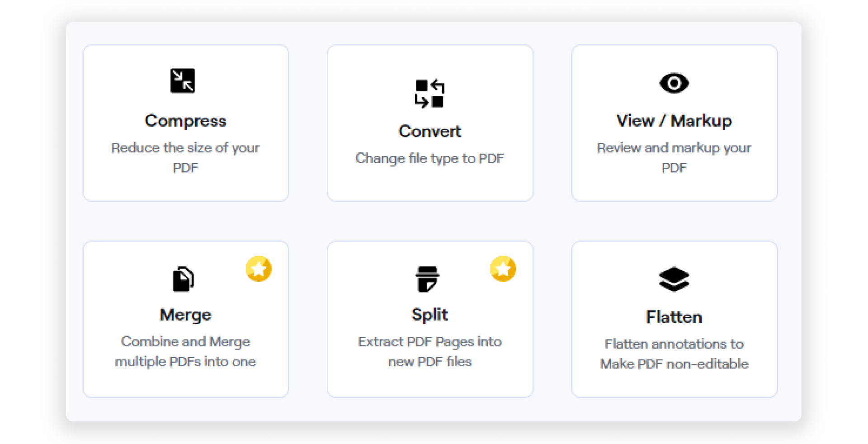The height and width of the screenshot is (444, 868).
Task: Click 'Change file type to PDF' description
Action: point(430,158)
